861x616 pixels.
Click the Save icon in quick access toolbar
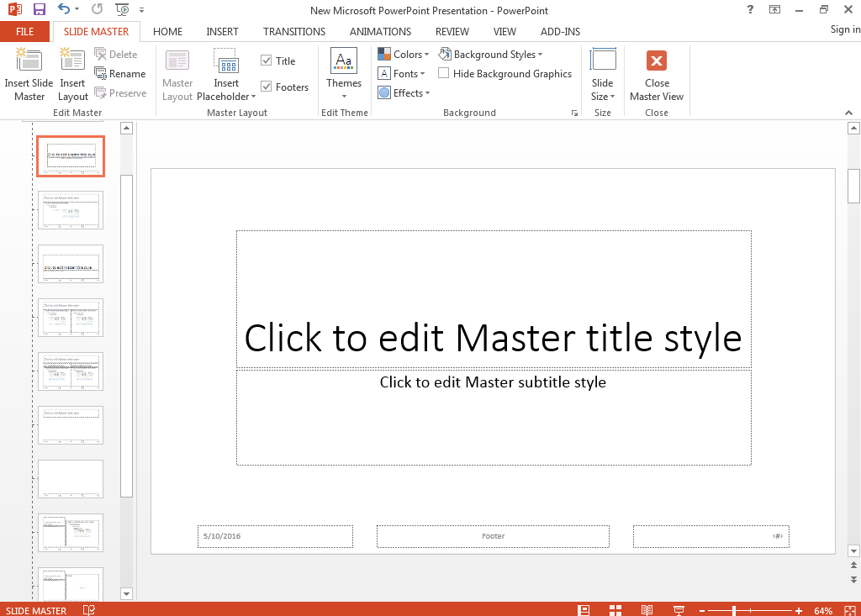pyautogui.click(x=40, y=10)
